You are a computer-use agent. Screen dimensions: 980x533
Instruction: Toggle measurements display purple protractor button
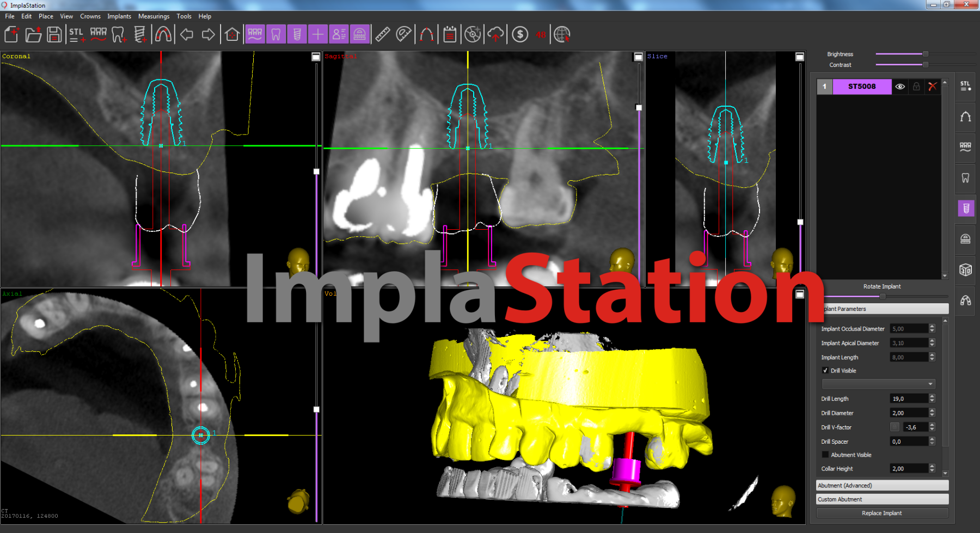(x=360, y=34)
